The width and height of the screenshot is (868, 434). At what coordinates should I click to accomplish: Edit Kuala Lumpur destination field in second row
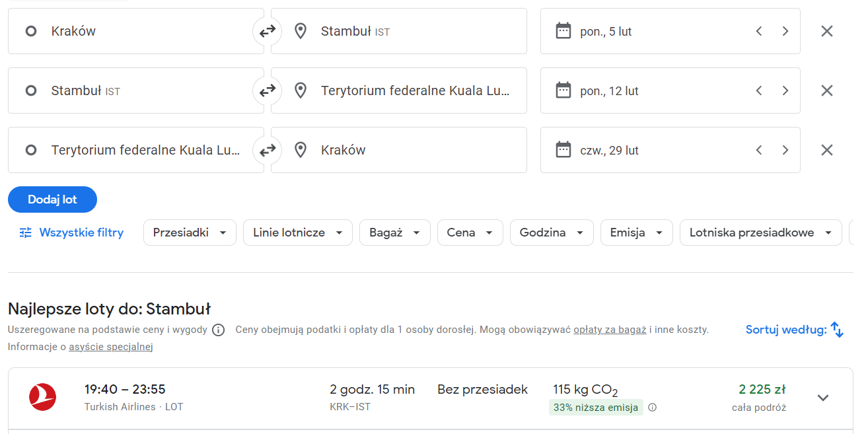[399, 90]
